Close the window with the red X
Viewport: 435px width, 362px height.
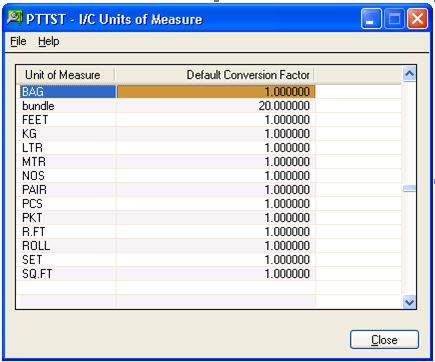pyautogui.click(x=418, y=19)
